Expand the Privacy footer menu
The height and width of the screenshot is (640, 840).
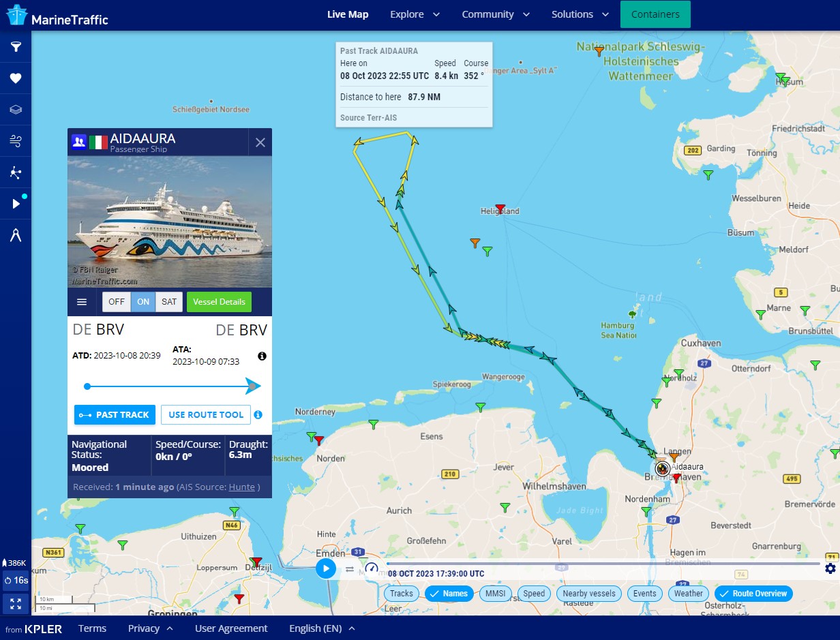151,628
